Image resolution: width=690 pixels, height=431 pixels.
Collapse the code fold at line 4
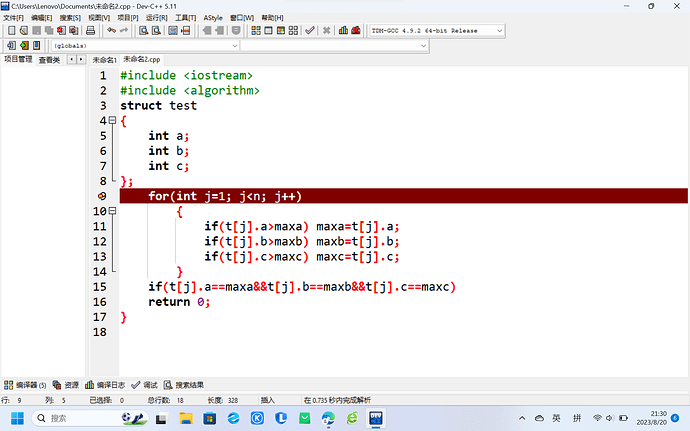point(112,120)
